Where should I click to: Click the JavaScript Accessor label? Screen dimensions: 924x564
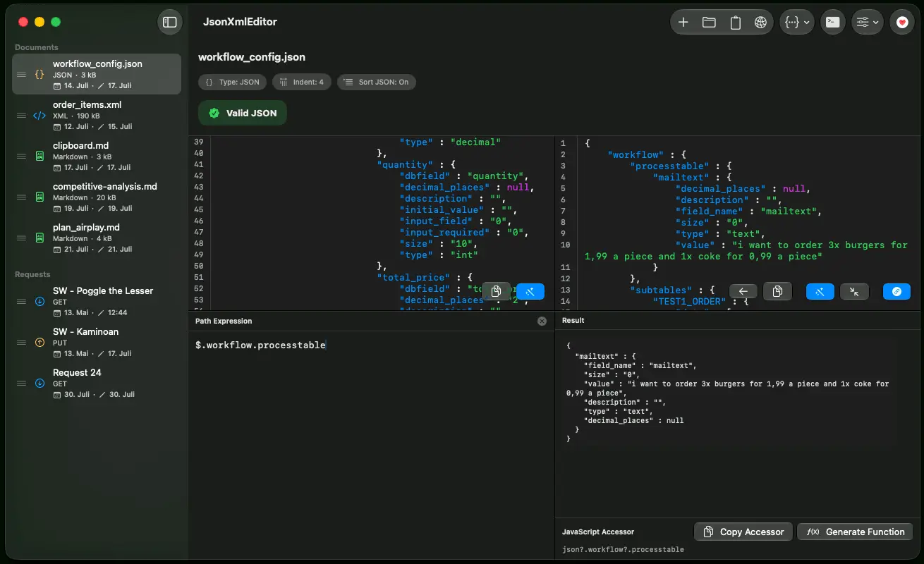coord(598,532)
